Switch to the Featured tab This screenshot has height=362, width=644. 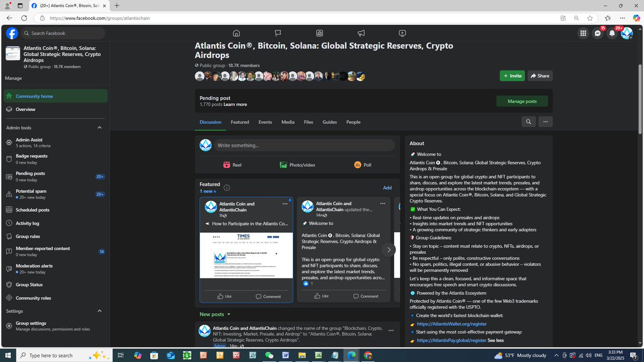(240, 122)
